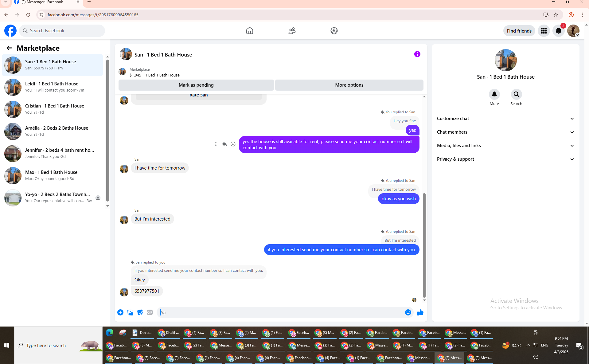Open a new browser tab
Screen dimensions: 589x364
[x=89, y=2]
